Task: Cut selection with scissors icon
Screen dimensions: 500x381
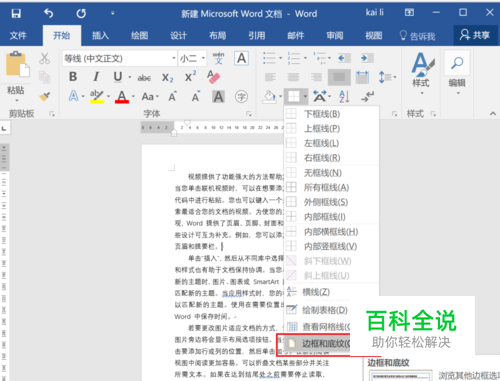Action: [44, 58]
